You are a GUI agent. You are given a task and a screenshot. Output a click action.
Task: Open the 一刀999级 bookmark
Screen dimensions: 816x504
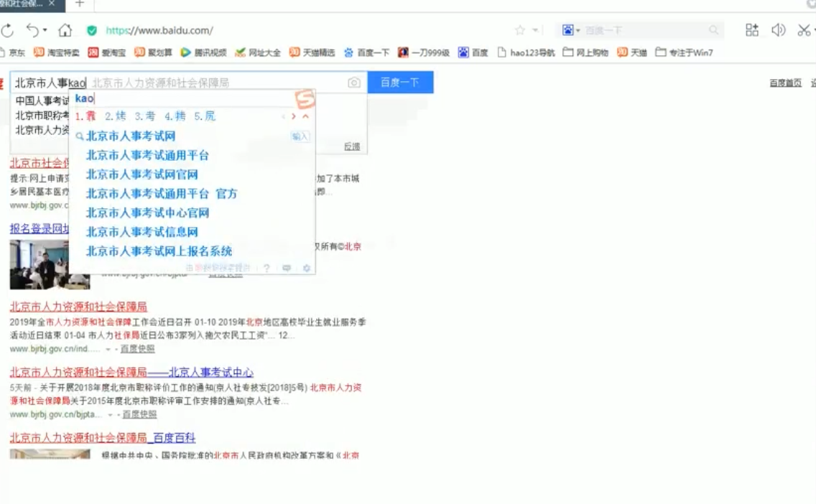(424, 52)
